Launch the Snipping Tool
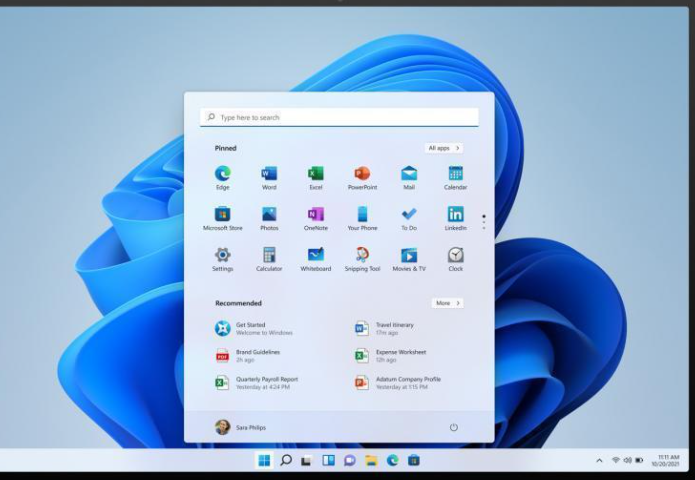This screenshot has height=480, width=695. click(x=362, y=259)
